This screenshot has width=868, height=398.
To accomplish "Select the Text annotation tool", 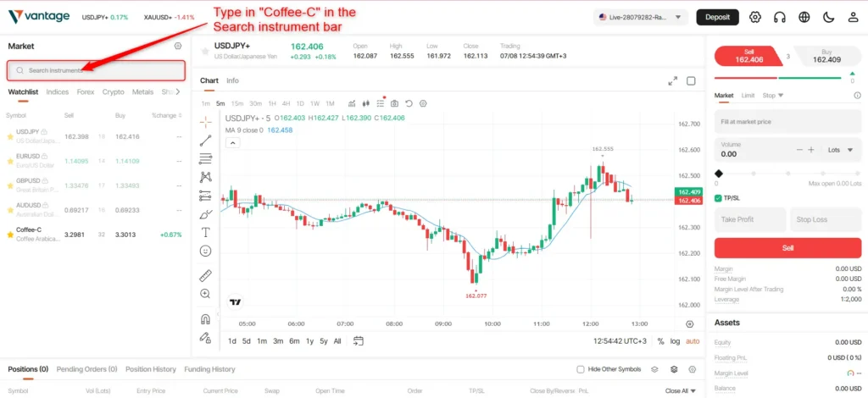I will pos(205,232).
